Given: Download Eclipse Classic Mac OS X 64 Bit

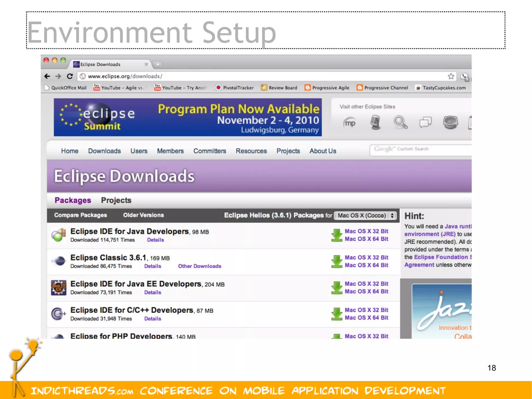Looking at the screenshot, I should pyautogui.click(x=367, y=265).
